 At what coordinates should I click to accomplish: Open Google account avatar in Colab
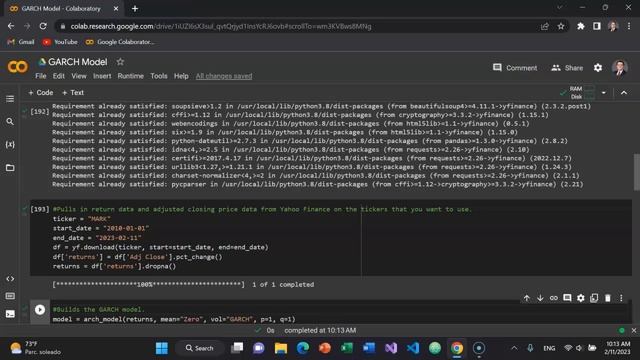point(620,68)
